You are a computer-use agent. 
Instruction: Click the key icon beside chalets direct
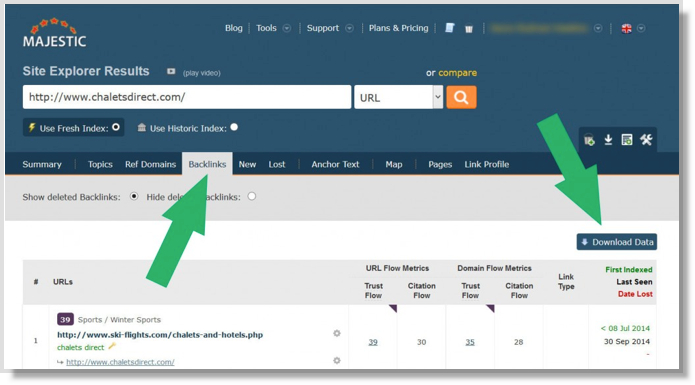click(x=112, y=346)
